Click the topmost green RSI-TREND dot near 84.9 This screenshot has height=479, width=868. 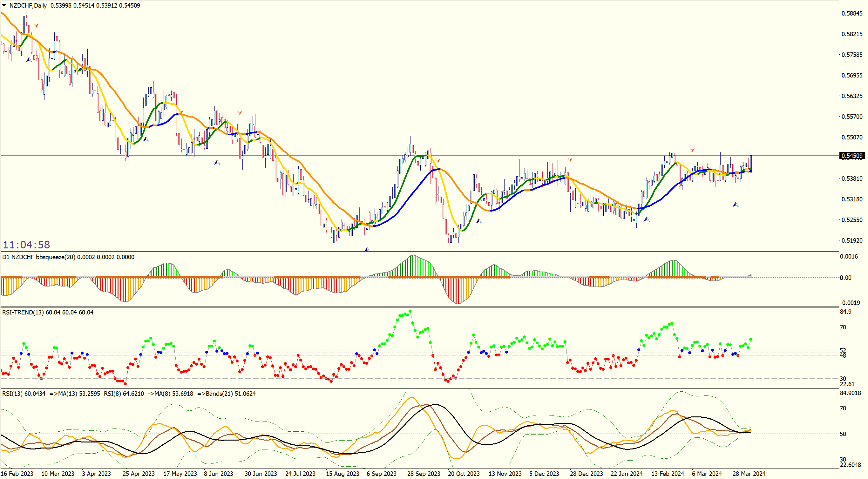pos(410,311)
